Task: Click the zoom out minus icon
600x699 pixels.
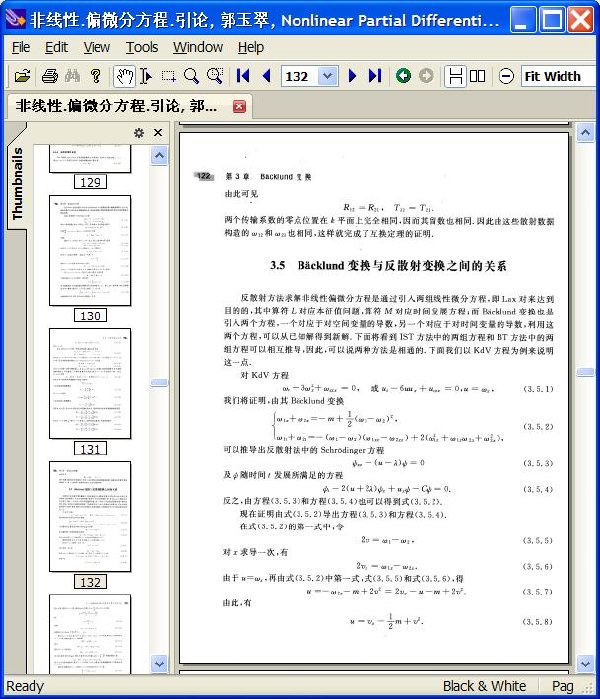Action: [x=506, y=76]
